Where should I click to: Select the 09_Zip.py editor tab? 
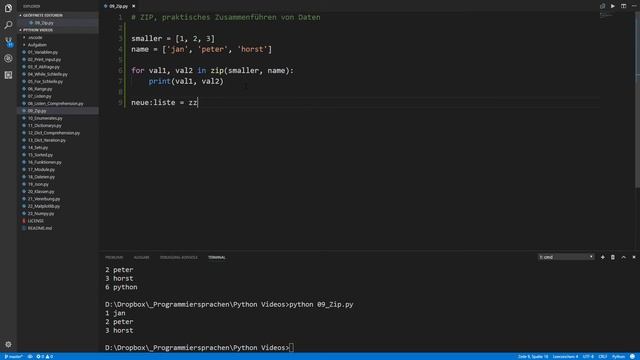click(118, 6)
